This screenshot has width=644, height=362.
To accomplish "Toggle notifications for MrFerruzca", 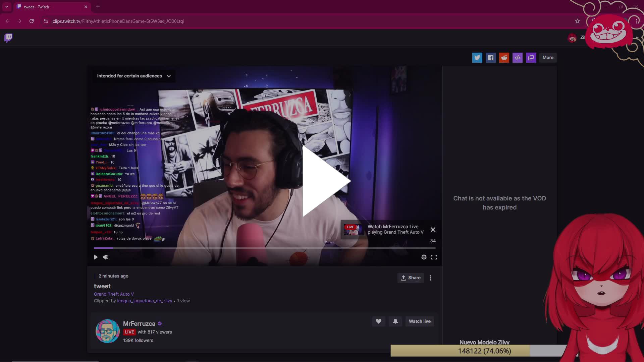I will point(395,321).
